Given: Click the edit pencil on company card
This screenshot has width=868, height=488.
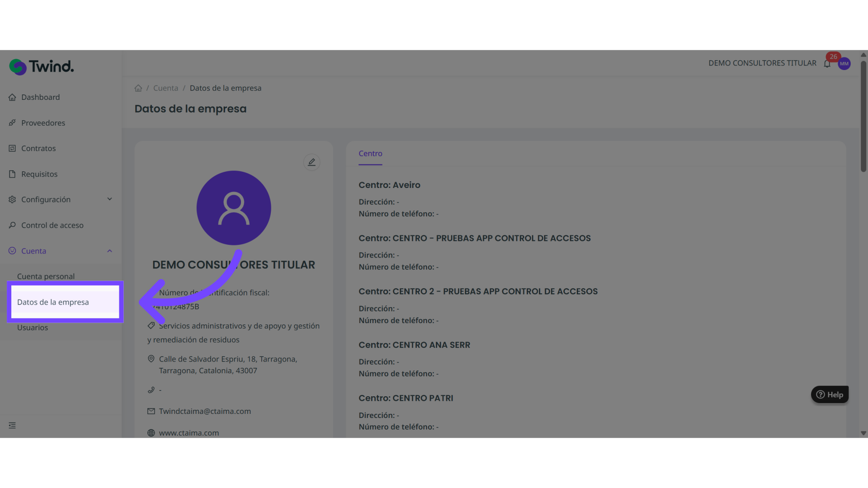Looking at the screenshot, I should pos(311,162).
